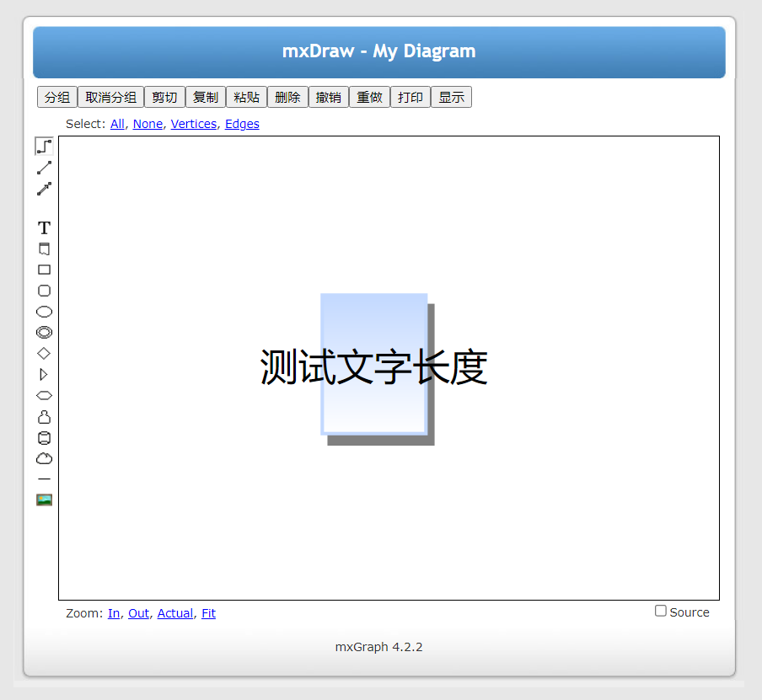Select the Rhombus (diamond) shape tool
Screen dimensions: 762x700
pos(44,353)
